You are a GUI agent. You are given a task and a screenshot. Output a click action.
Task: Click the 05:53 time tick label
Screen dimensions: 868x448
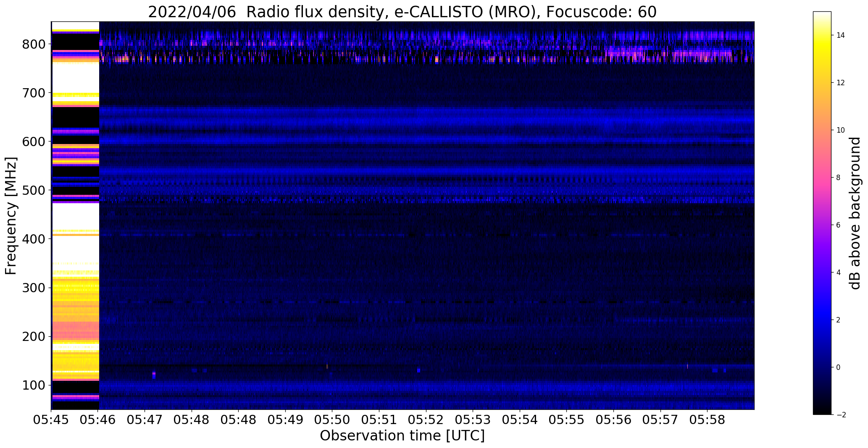[473, 420]
